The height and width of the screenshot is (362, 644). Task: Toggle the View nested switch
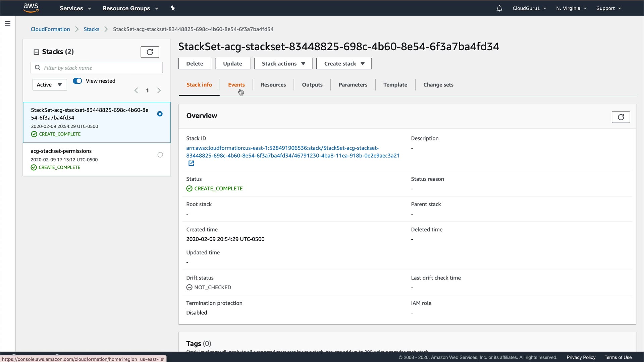coord(77,81)
